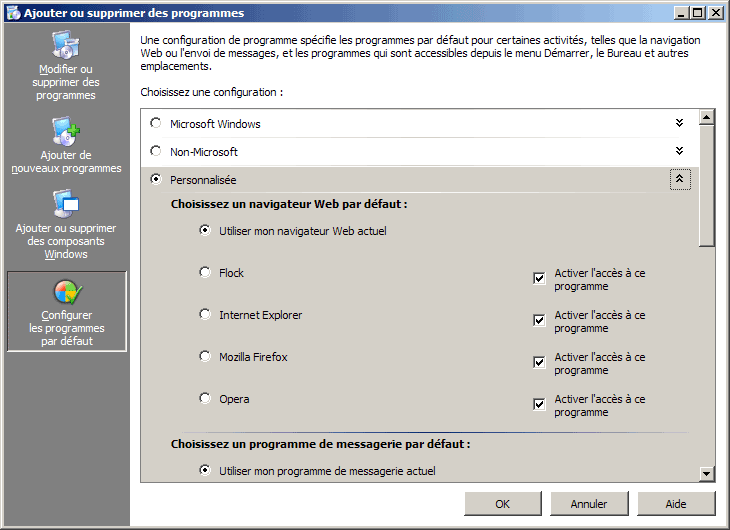Click the Modifier ou supprimer des programmes icon
Image resolution: width=730 pixels, height=530 pixels.
pos(66,46)
